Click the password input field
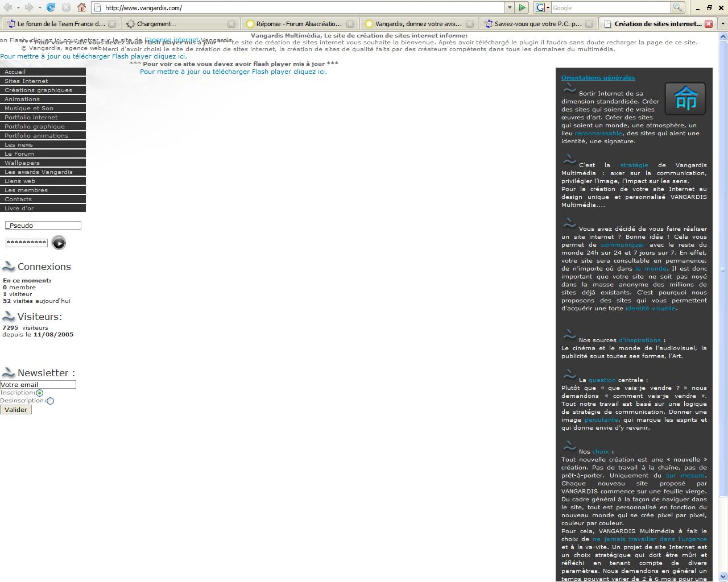This screenshot has width=728, height=582. 26,243
